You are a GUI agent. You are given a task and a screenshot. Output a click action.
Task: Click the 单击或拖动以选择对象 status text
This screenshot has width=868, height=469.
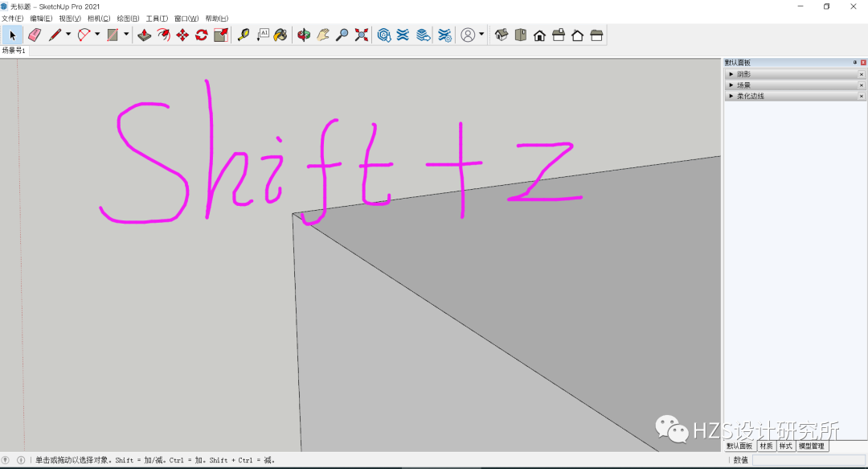coord(73,460)
